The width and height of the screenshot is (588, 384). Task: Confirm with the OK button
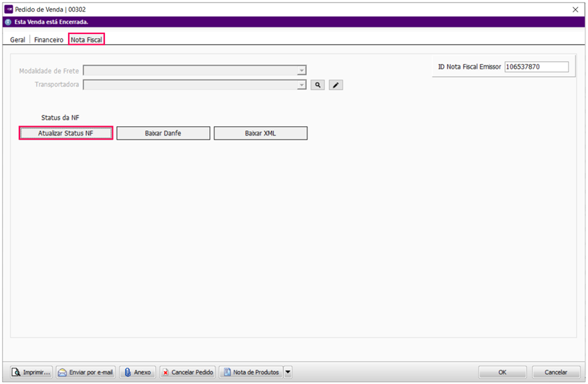(502, 372)
